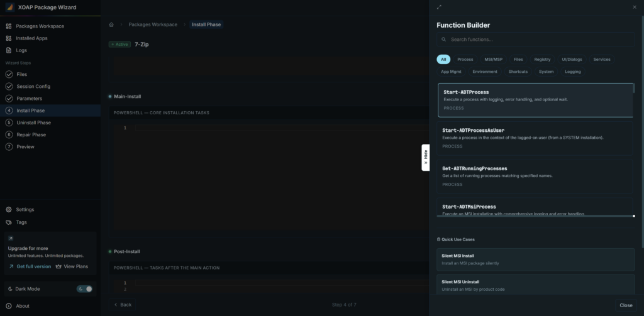The width and height of the screenshot is (644, 316).
Task: Select the System filter chip
Action: tap(546, 72)
